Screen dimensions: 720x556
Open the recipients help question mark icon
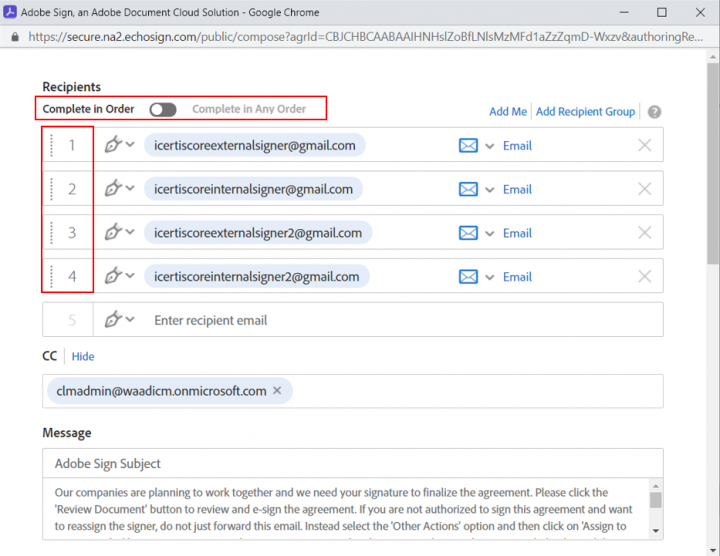coord(654,112)
